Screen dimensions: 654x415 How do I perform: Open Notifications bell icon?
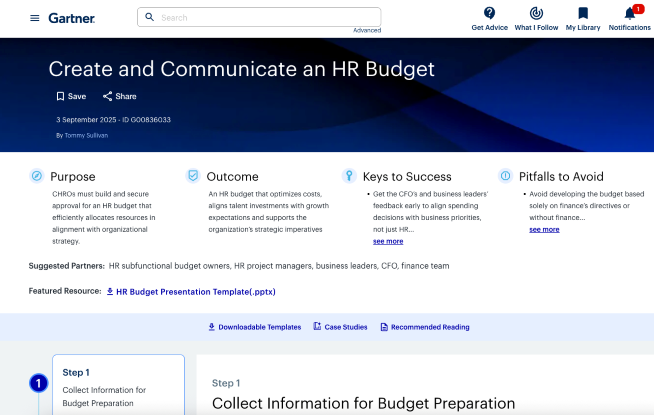tap(629, 13)
